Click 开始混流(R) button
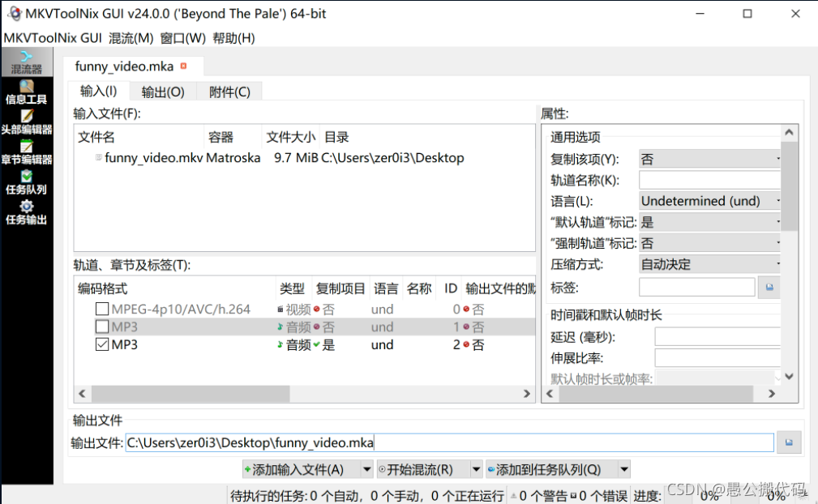818x504 pixels. point(422,470)
